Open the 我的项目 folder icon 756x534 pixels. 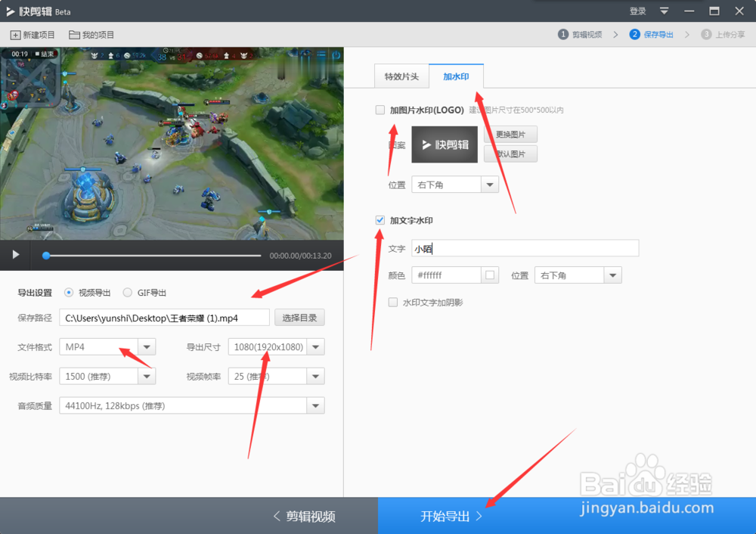click(x=74, y=35)
